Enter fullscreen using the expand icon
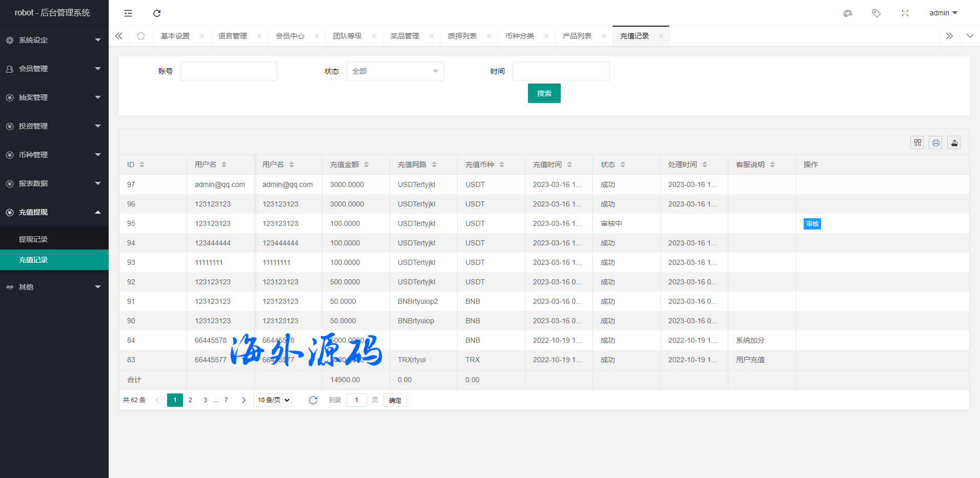980x478 pixels. [905, 13]
